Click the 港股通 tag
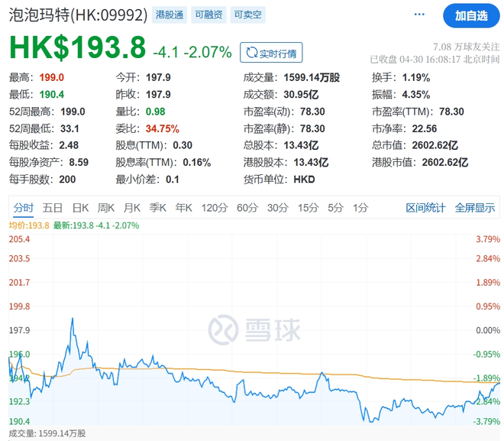Screen dimensions: 504x441 pyautogui.click(x=170, y=15)
